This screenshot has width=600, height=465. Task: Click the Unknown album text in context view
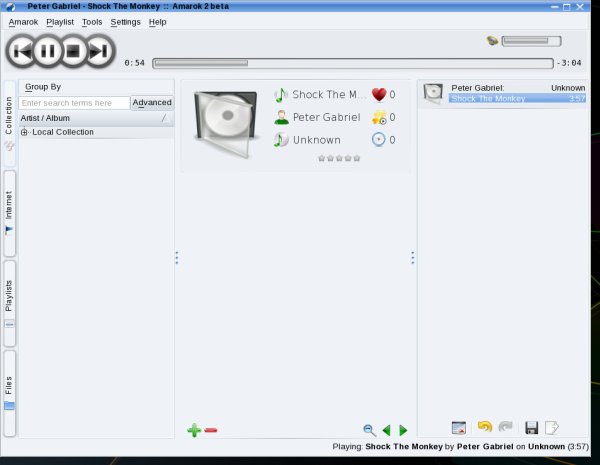pyautogui.click(x=317, y=140)
